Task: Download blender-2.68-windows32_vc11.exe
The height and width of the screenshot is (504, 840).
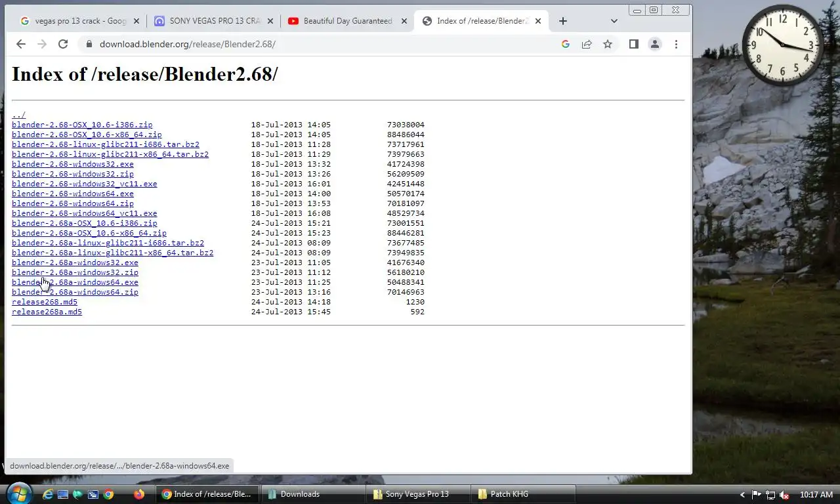Action: (85, 184)
